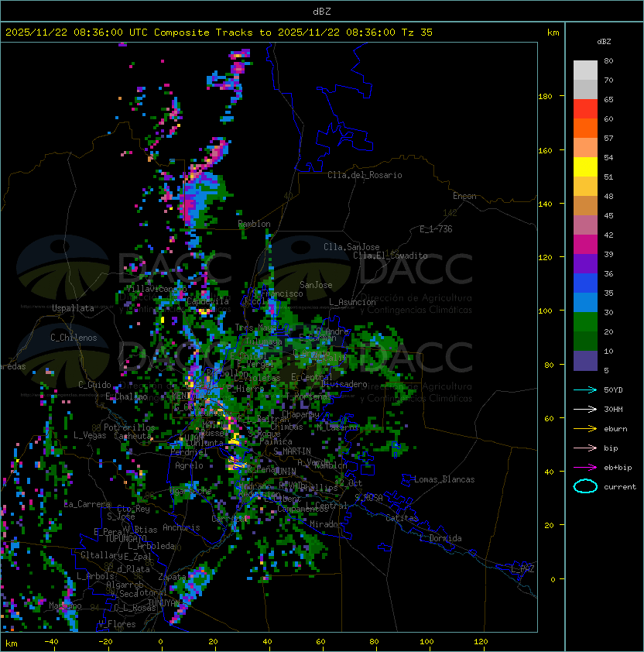Click the 'Tz 35' threshold text
Image resolution: width=644 pixels, height=652 pixels.
pos(417,33)
